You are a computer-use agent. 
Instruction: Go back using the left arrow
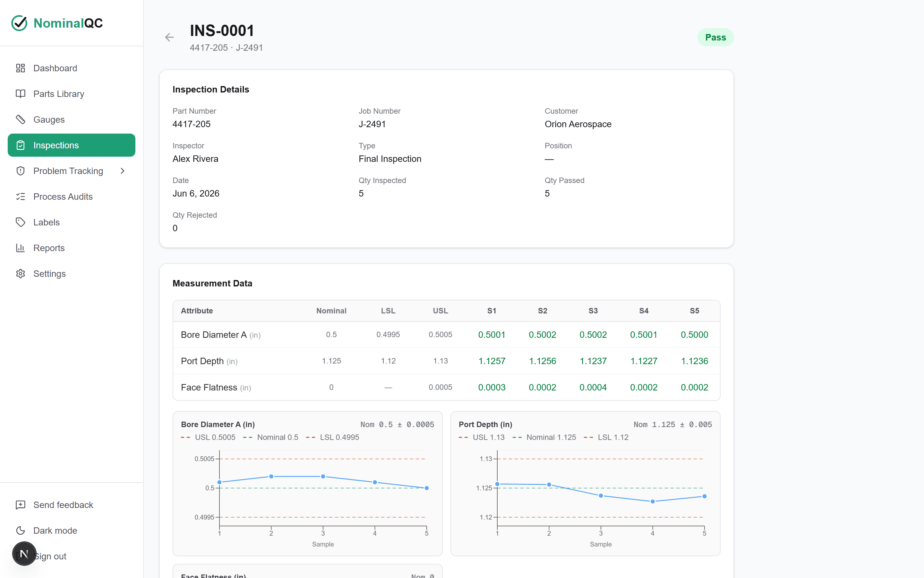(169, 37)
